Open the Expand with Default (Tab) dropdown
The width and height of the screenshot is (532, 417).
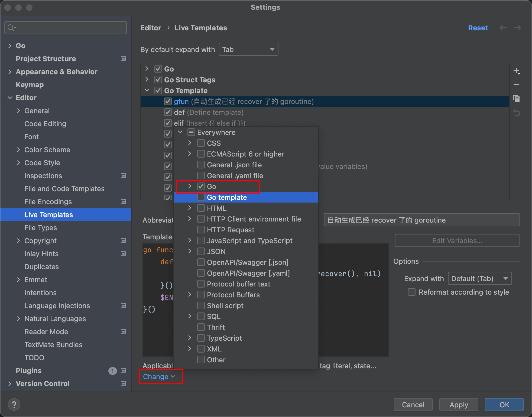coord(479,278)
